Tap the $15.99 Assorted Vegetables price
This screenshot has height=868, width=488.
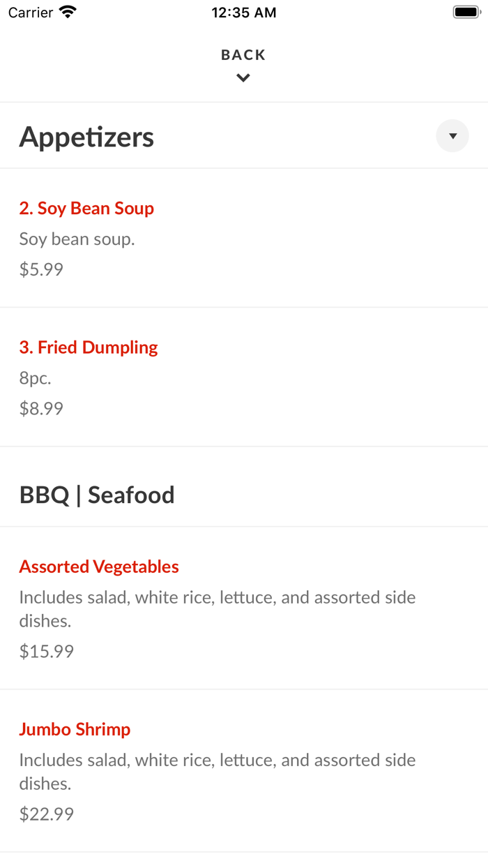coord(46,651)
